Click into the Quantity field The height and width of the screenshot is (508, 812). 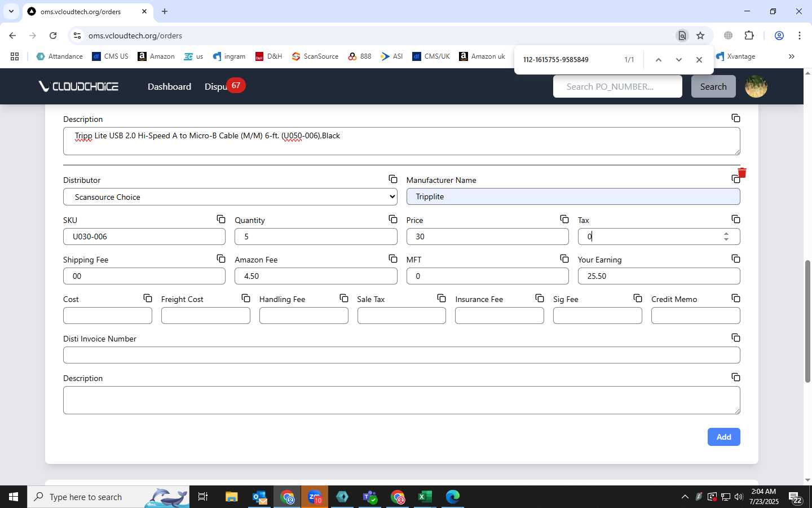click(316, 237)
